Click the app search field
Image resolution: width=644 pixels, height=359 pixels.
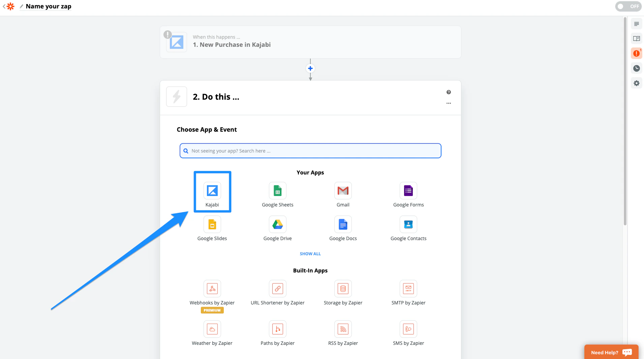[x=310, y=151]
